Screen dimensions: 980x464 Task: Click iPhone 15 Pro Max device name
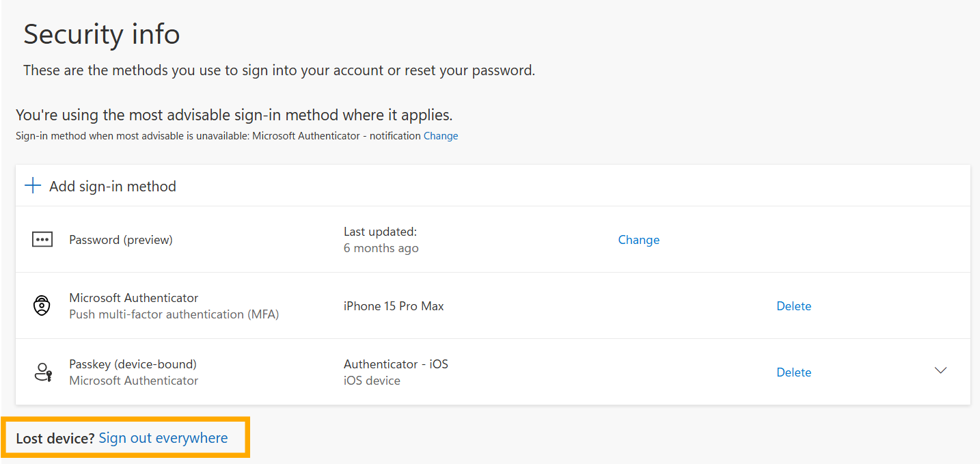pos(394,306)
